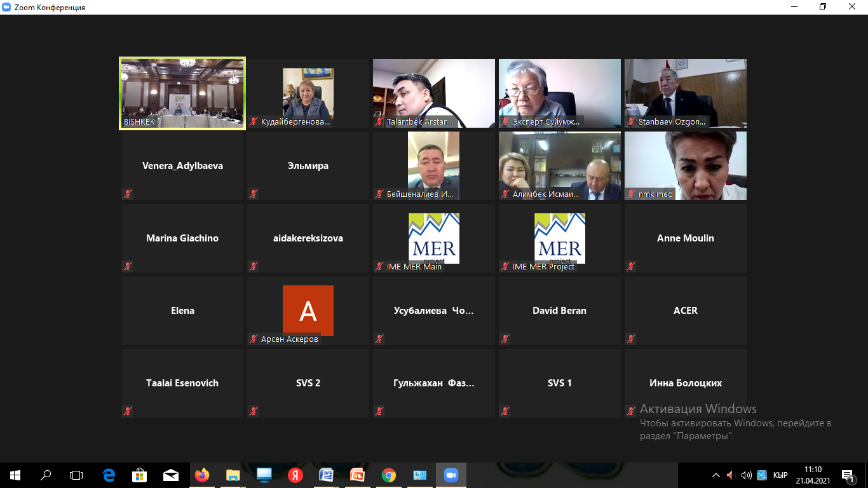868x488 pixels.
Task: Open the Windows notification center
Action: pyautogui.click(x=847, y=475)
